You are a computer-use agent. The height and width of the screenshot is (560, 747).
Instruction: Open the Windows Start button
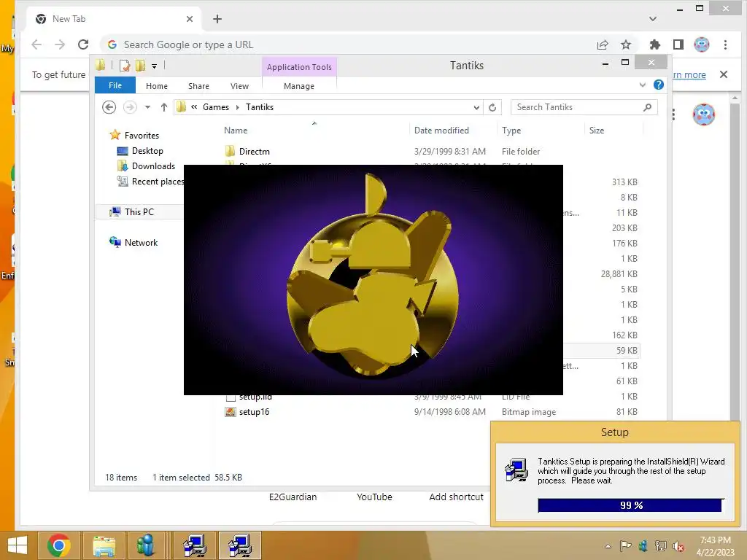pos(18,545)
